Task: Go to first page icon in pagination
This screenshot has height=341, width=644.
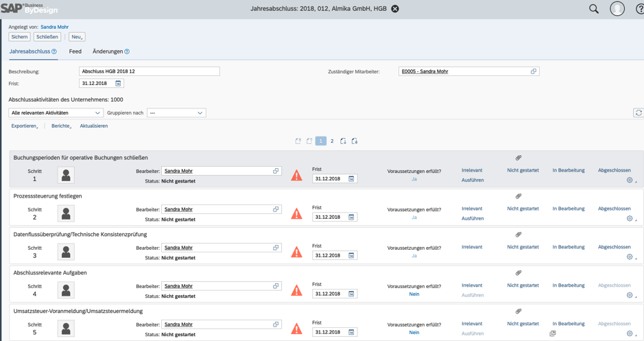Action: pyautogui.click(x=298, y=141)
